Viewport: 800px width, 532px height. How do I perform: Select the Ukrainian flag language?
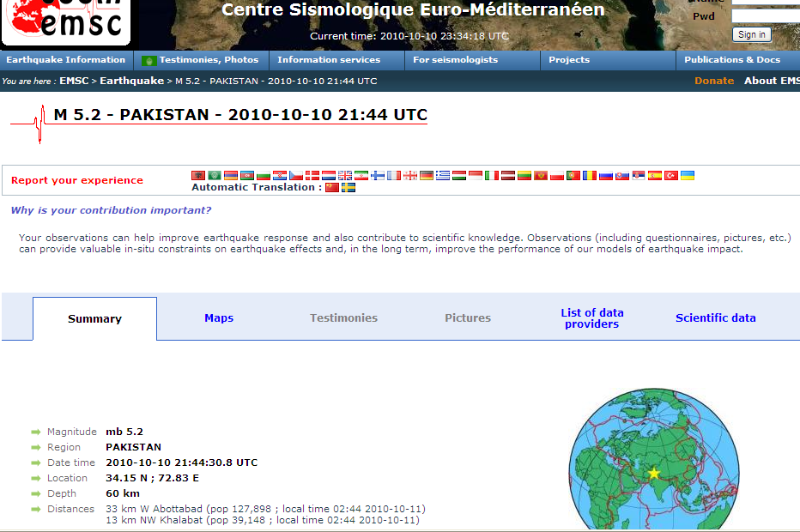pos(688,175)
